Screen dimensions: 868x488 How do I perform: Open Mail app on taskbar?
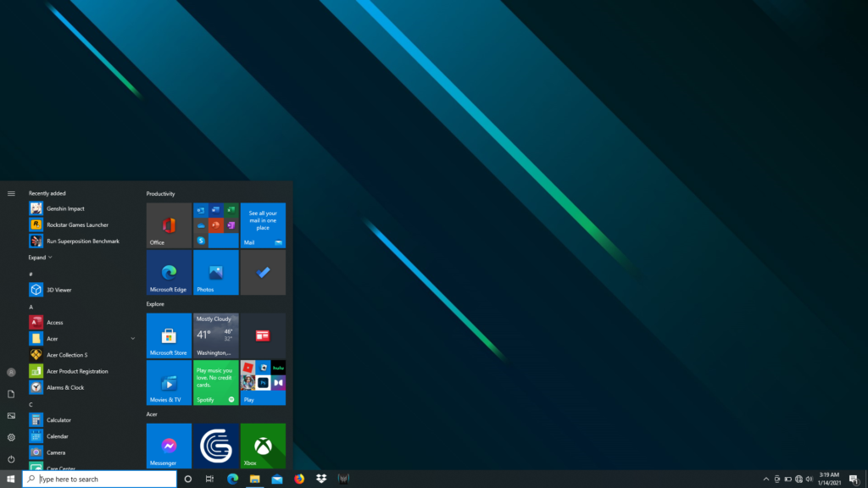[277, 480]
